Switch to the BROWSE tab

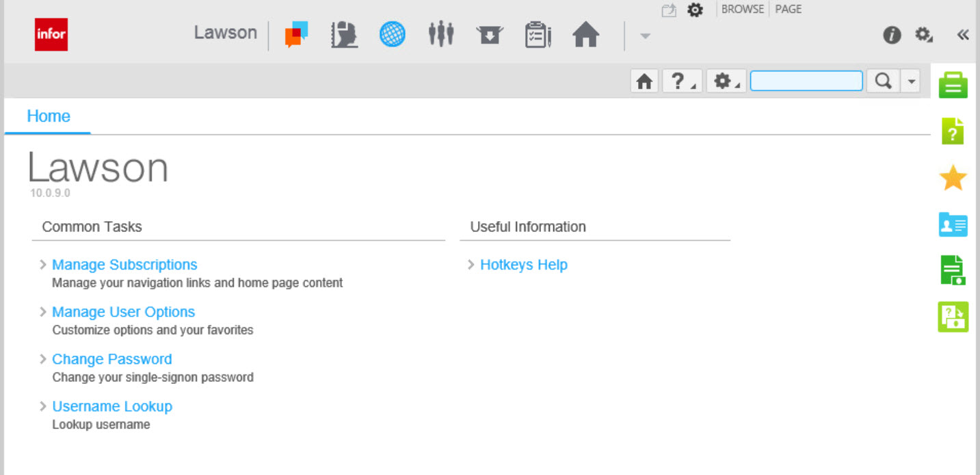point(743,10)
